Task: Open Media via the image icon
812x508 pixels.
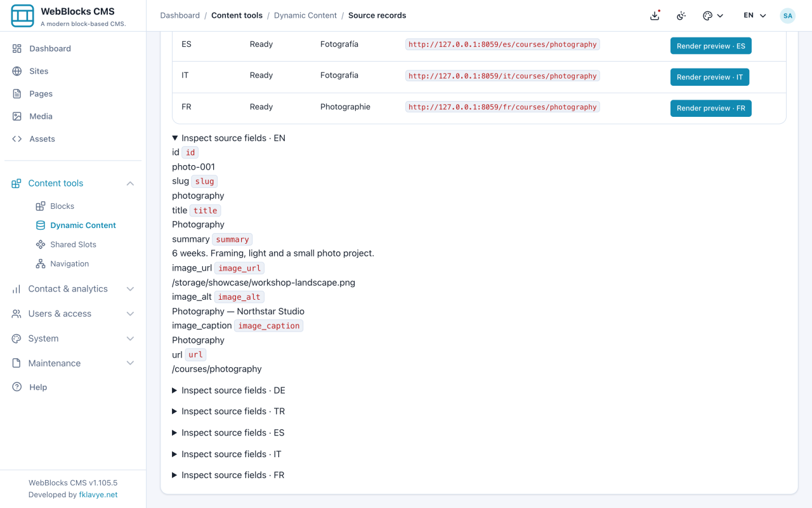Action: point(17,116)
